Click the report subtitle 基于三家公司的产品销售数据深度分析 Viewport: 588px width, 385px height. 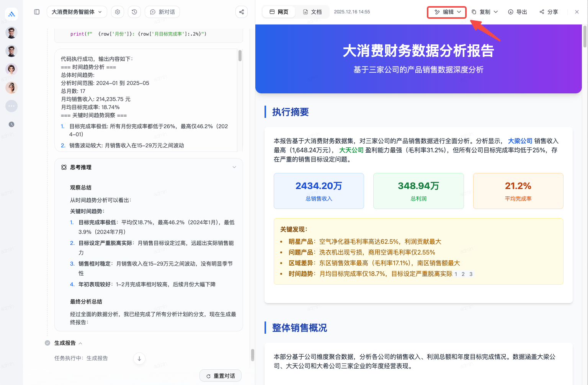(418, 70)
